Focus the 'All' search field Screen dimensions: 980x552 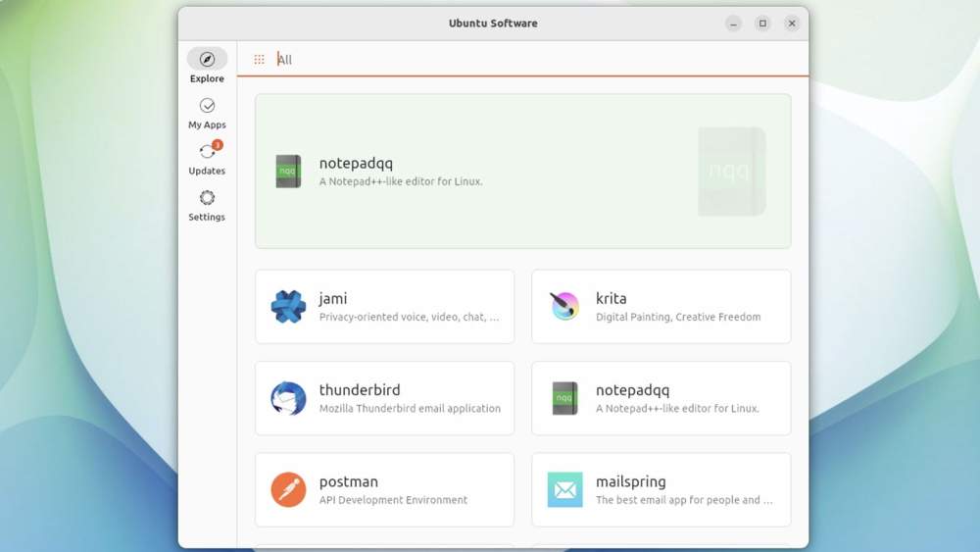pyautogui.click(x=537, y=60)
